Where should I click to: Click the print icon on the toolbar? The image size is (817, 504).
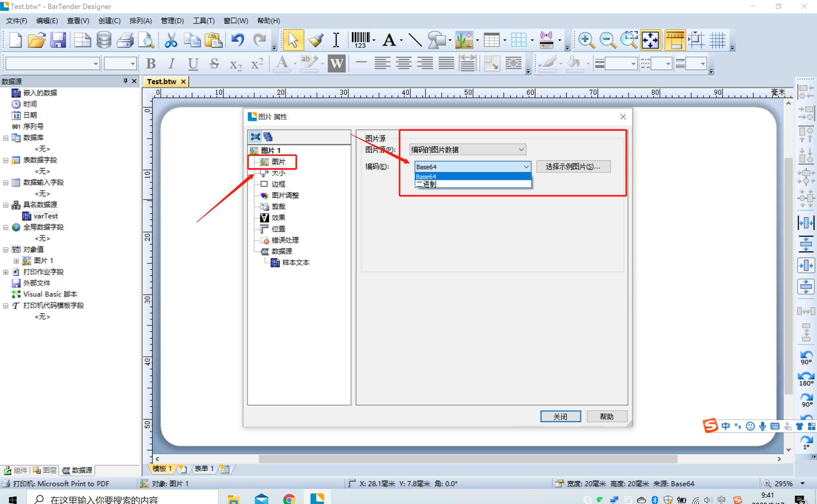[125, 40]
